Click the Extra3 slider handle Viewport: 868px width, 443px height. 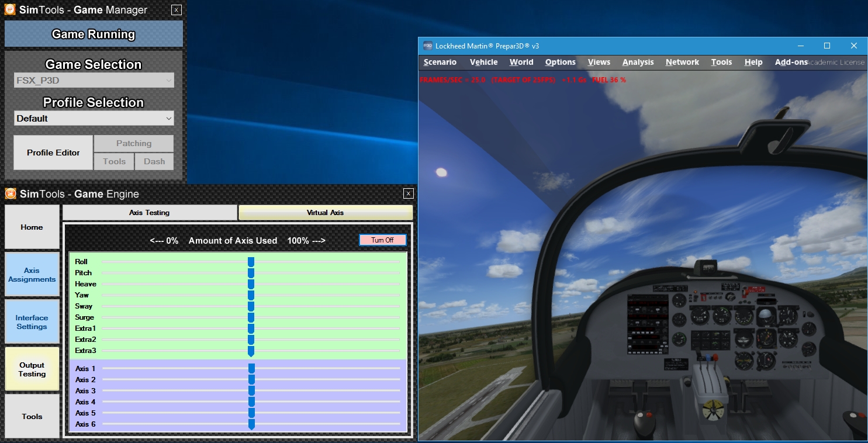click(x=251, y=351)
